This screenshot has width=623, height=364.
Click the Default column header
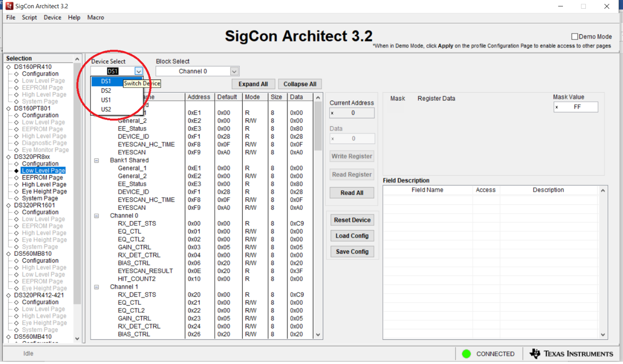pyautogui.click(x=227, y=97)
